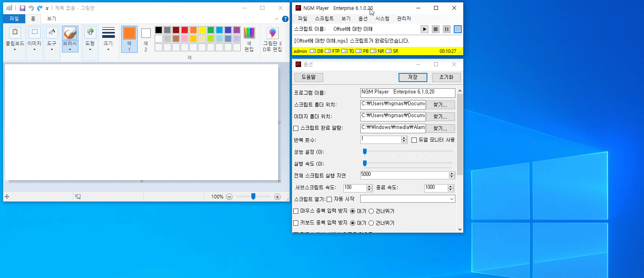Click 찾기 for script completion alarm
The height and width of the screenshot is (278, 644).
(440, 129)
